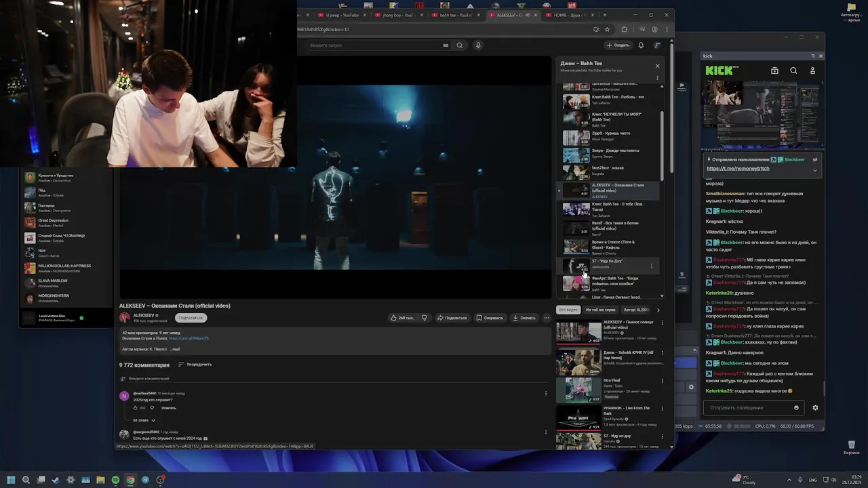Viewport: 868px width, 488px height.
Task: Select the 'Все видео' filter chip
Action: [568, 310]
